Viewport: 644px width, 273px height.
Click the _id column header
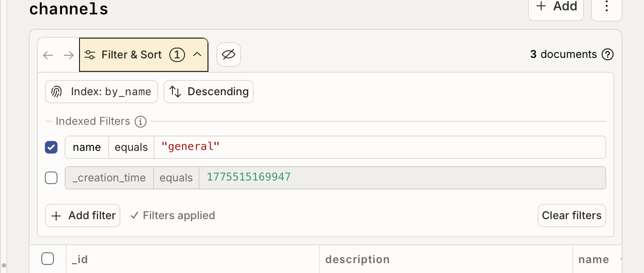(x=193, y=259)
